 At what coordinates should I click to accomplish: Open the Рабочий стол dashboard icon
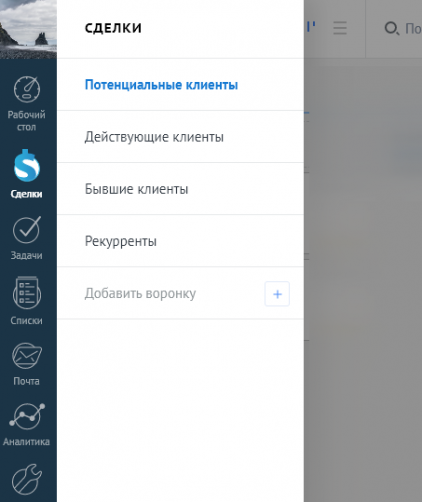(x=27, y=89)
